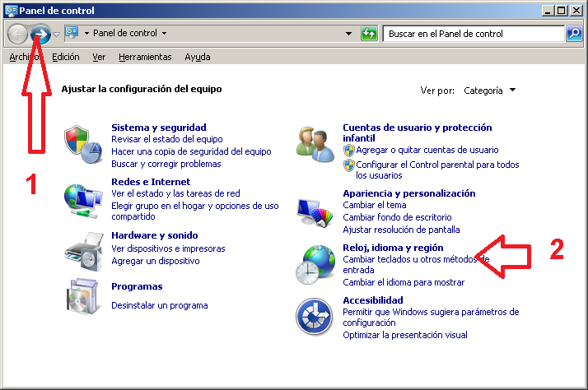Expand the arrow after Panel de control breadcrumb
This screenshot has height=390, width=588.
pos(164,34)
